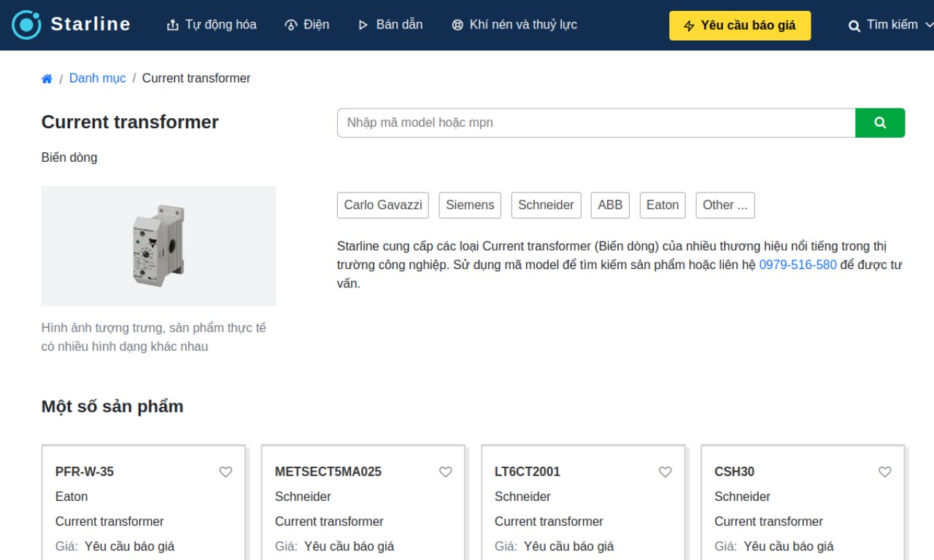Click the Một số sản phẩm heading
Image resolution: width=934 pixels, height=560 pixels.
tap(112, 406)
